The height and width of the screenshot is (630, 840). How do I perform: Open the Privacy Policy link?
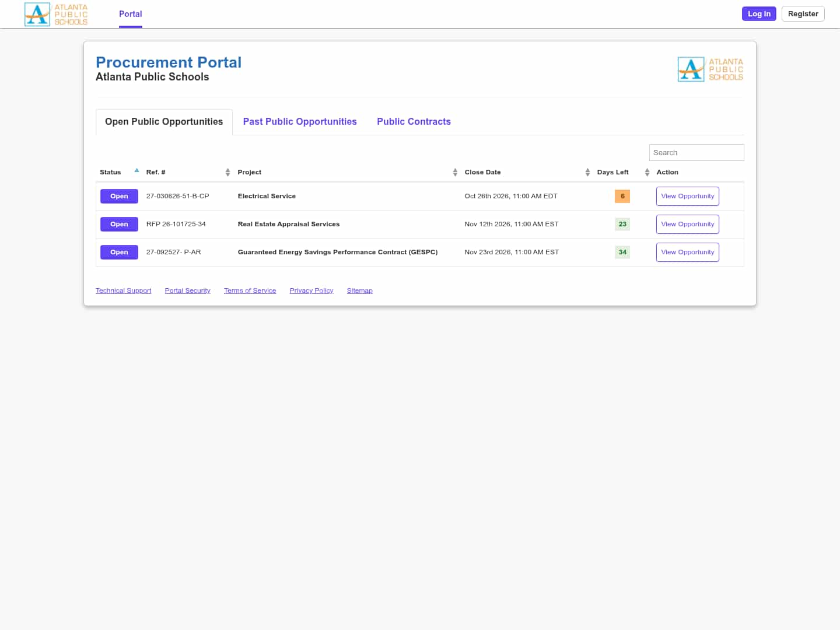(311, 290)
